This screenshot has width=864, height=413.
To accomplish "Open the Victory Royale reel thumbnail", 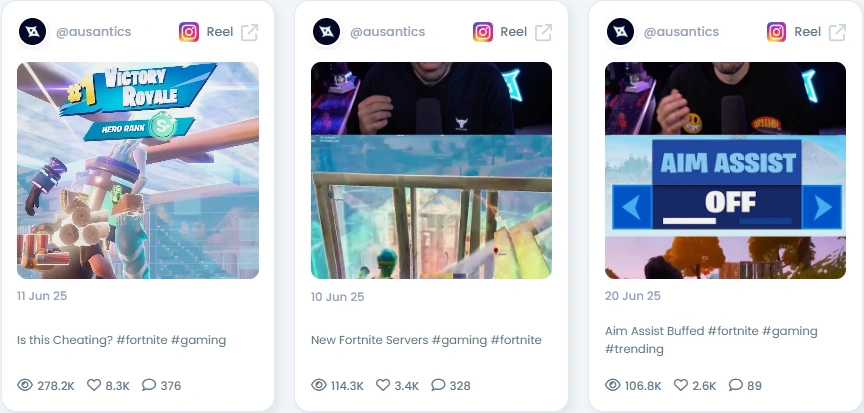I will click(138, 170).
